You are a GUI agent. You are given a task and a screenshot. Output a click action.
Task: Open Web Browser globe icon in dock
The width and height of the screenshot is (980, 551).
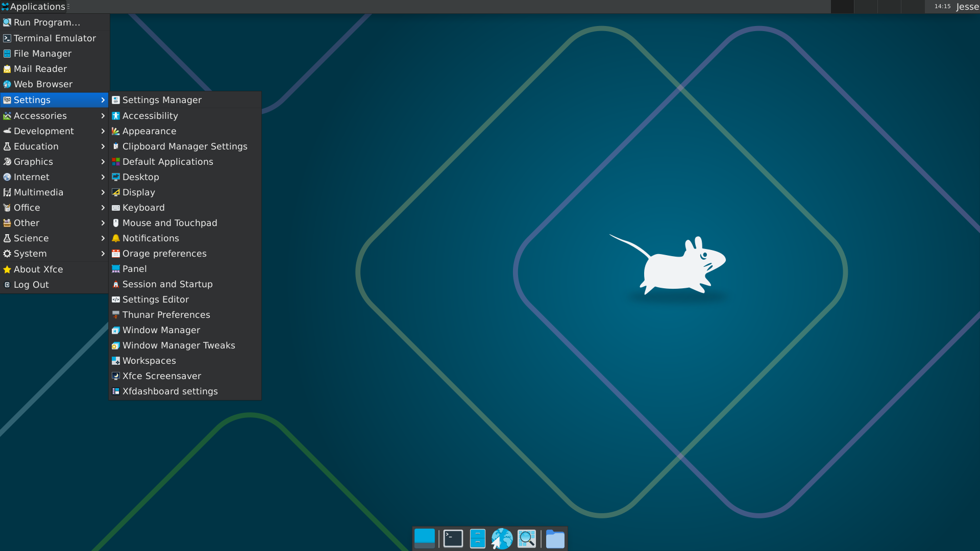(x=502, y=538)
